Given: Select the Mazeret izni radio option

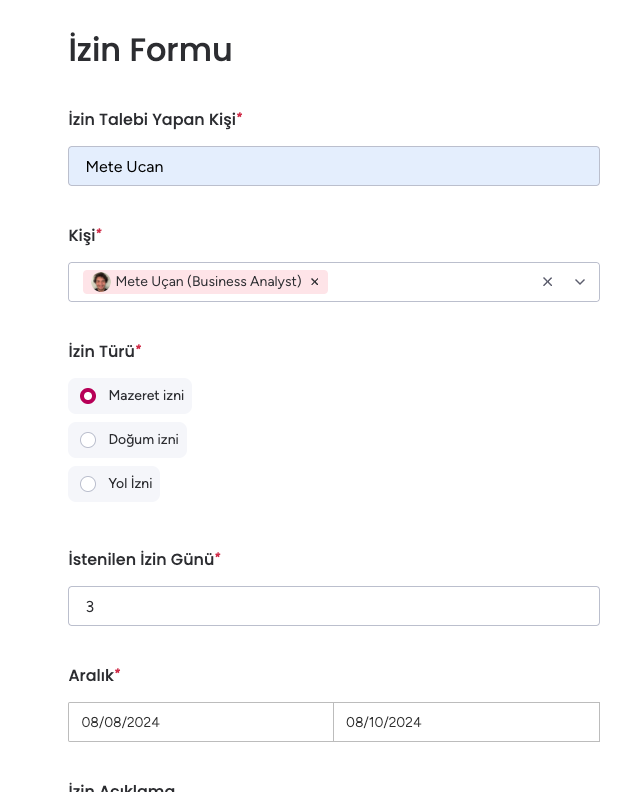Looking at the screenshot, I should coord(130,396).
